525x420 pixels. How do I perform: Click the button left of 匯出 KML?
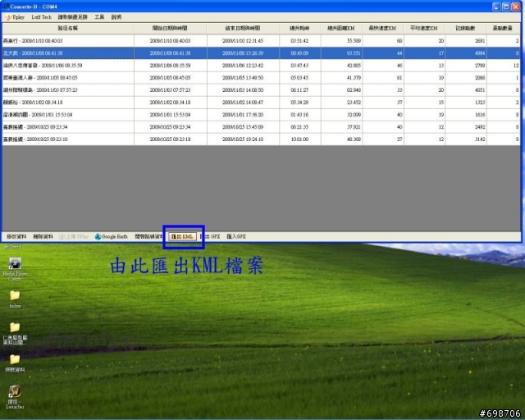(x=149, y=236)
